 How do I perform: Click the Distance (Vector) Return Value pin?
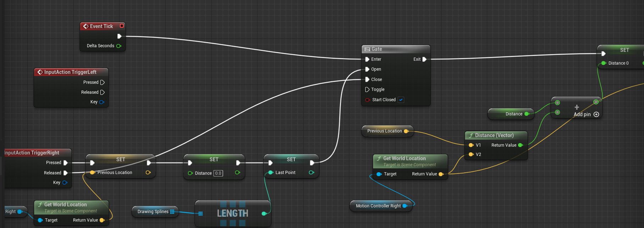point(521,145)
